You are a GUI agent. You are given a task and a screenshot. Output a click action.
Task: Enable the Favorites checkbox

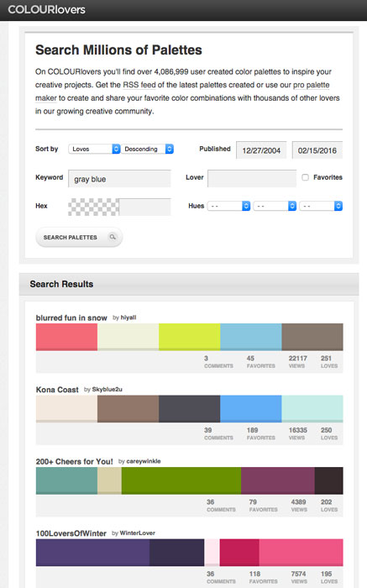305,177
